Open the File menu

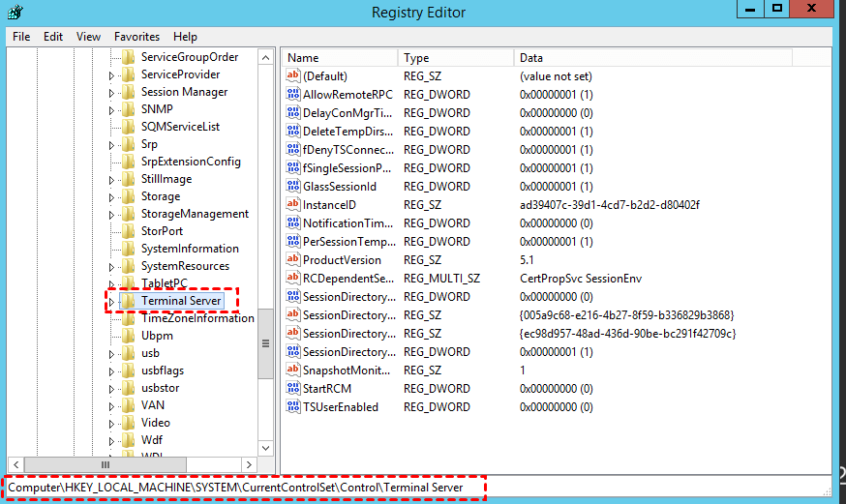click(21, 37)
